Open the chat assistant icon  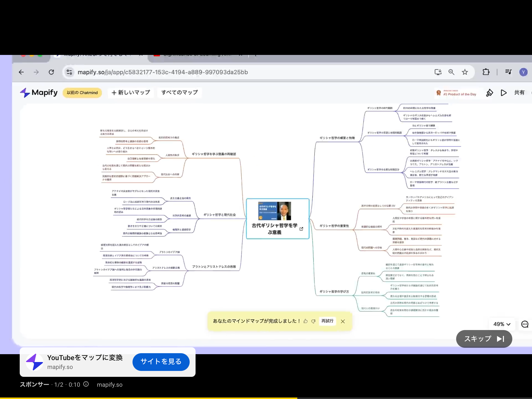[x=525, y=324]
